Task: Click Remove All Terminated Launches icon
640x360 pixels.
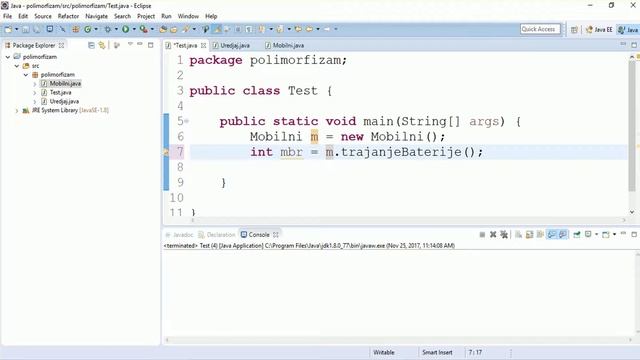Action: coord(504,235)
